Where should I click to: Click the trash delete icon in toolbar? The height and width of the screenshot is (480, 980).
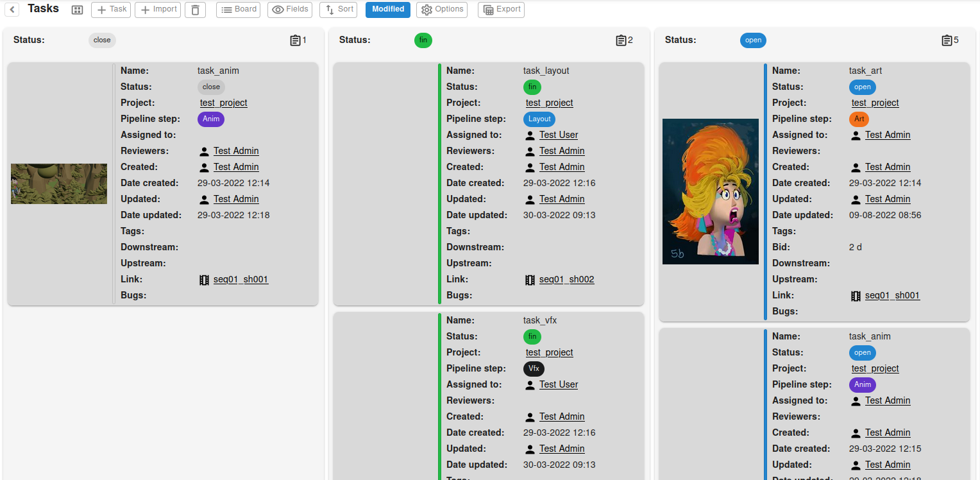click(195, 10)
